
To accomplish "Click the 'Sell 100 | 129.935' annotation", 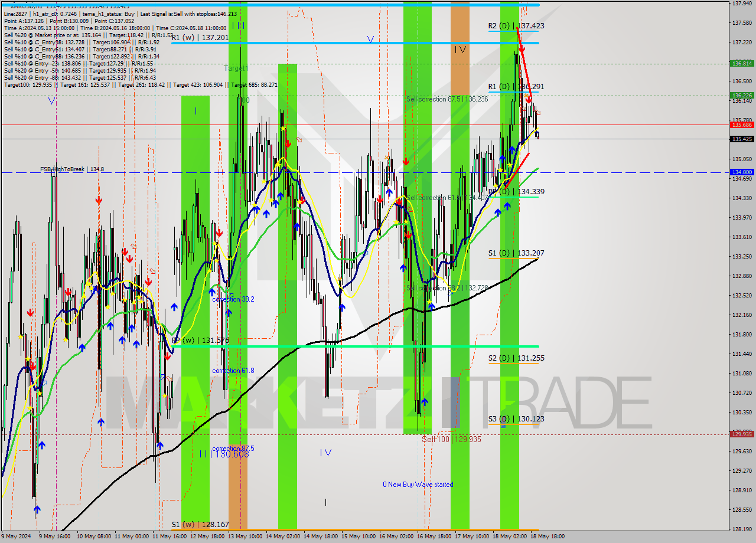I will pyautogui.click(x=451, y=439).
